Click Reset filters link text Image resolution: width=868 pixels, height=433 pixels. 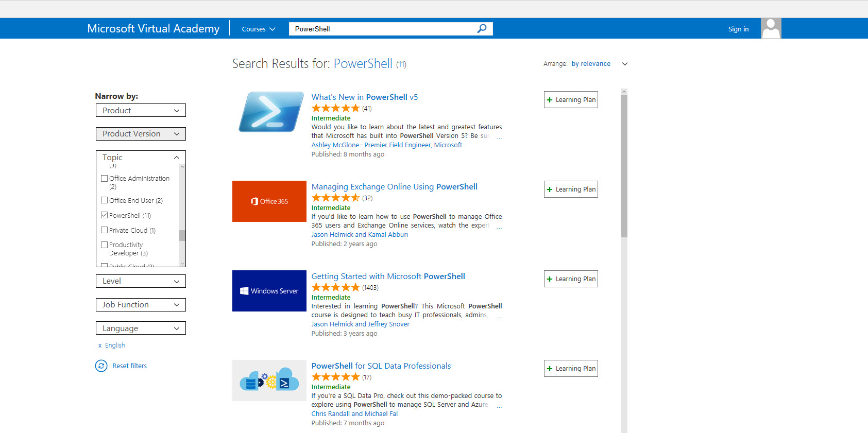(x=130, y=366)
